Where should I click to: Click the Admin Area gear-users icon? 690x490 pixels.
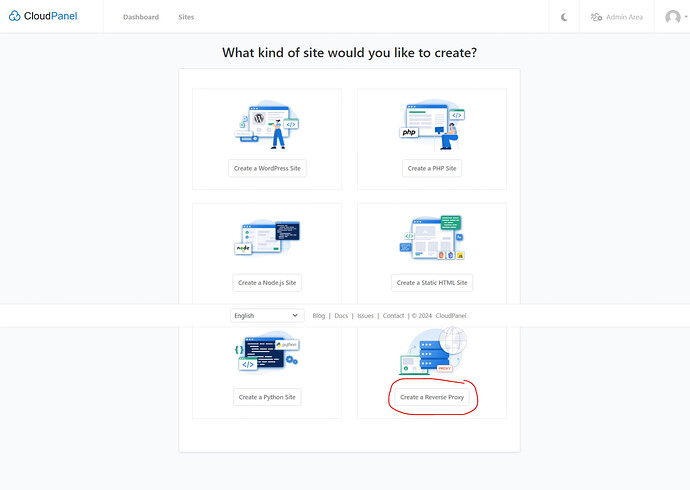click(596, 17)
